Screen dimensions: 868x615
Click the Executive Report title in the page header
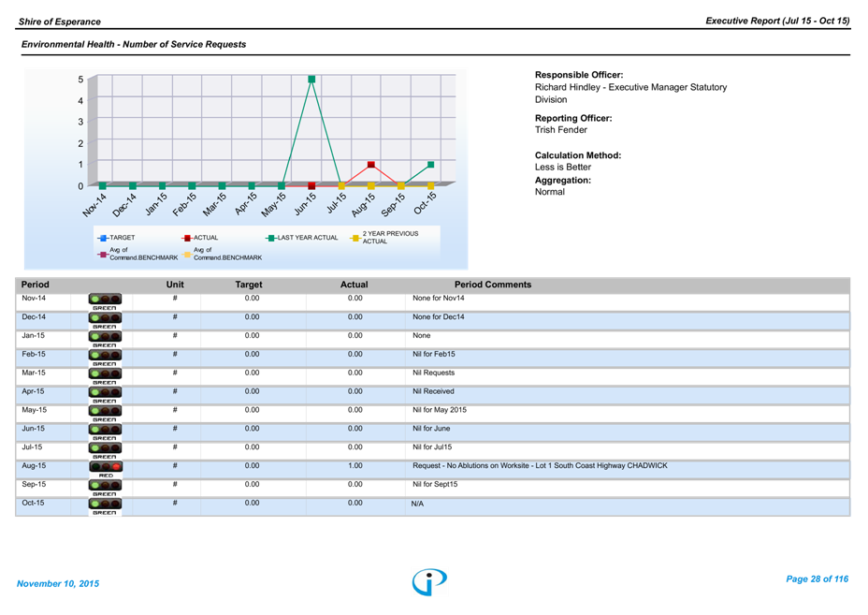[777, 21]
